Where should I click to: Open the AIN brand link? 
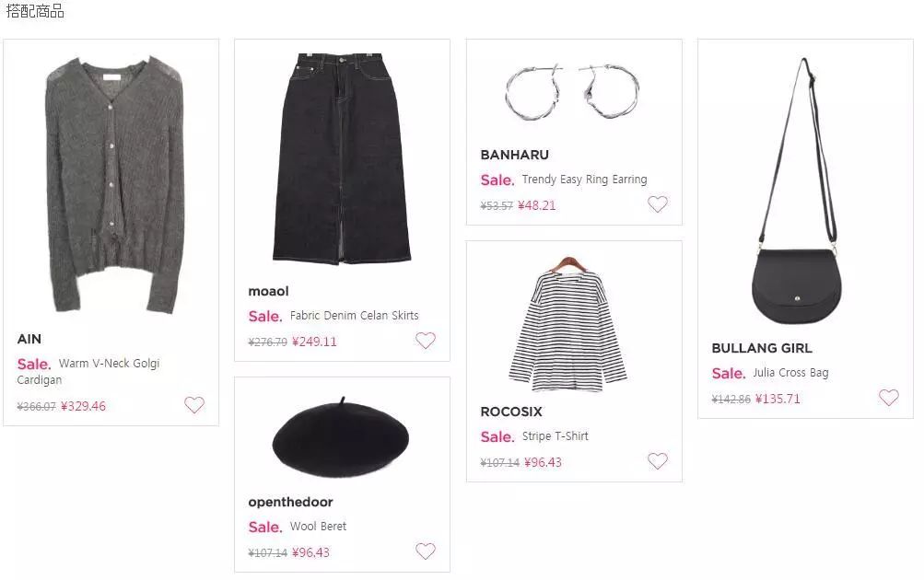29,339
